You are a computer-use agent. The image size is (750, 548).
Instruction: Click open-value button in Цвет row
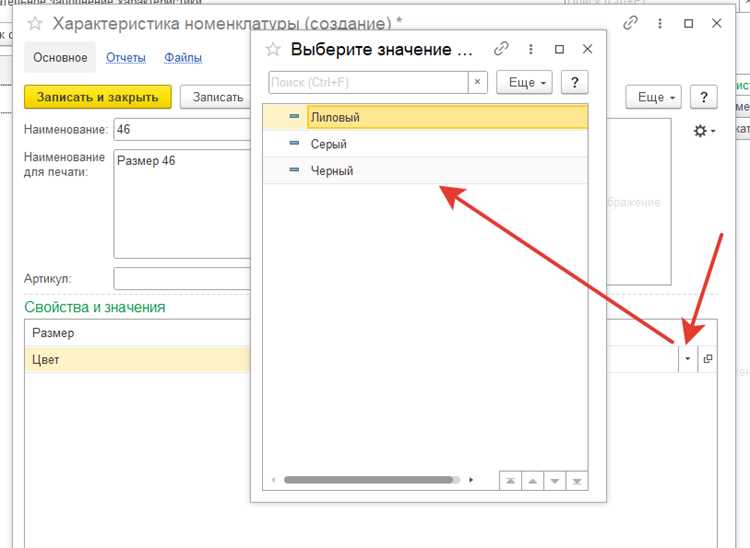[708, 358]
